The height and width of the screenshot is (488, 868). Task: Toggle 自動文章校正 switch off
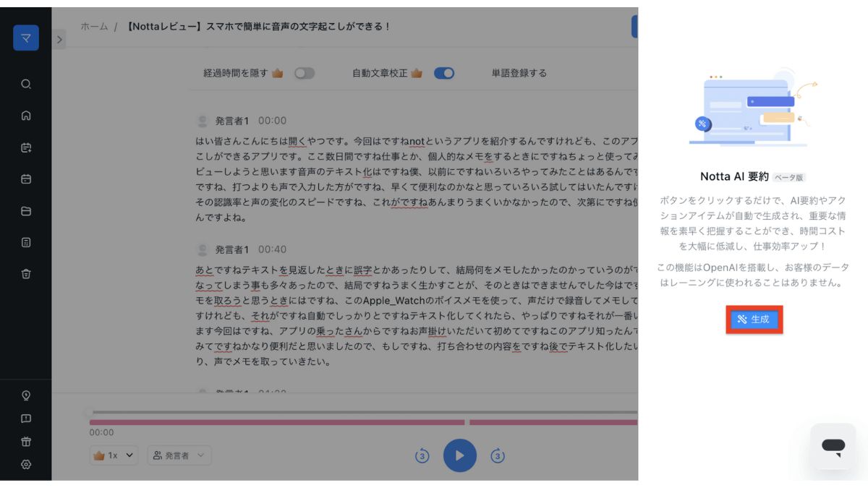pos(444,73)
